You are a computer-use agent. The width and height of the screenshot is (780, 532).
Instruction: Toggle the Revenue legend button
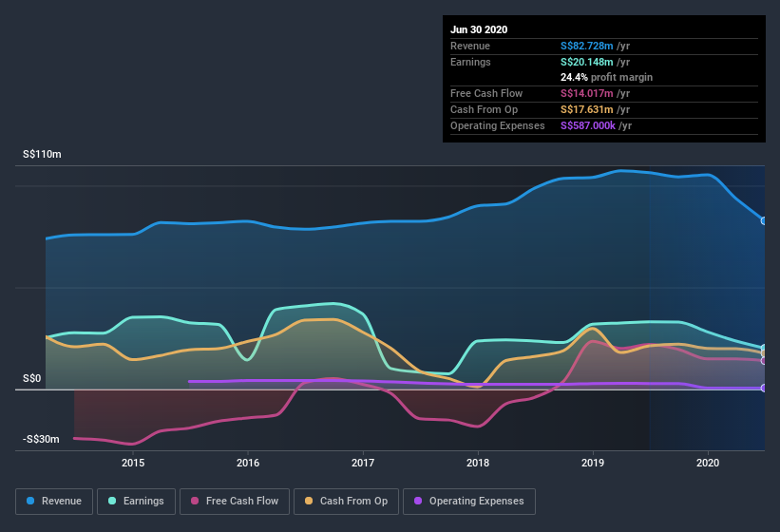click(53, 501)
